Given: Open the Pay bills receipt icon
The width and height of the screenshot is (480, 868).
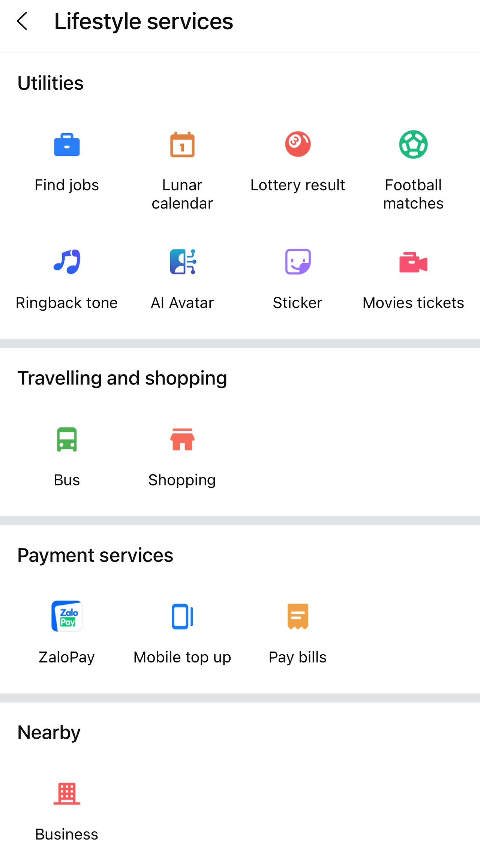Looking at the screenshot, I should (298, 616).
